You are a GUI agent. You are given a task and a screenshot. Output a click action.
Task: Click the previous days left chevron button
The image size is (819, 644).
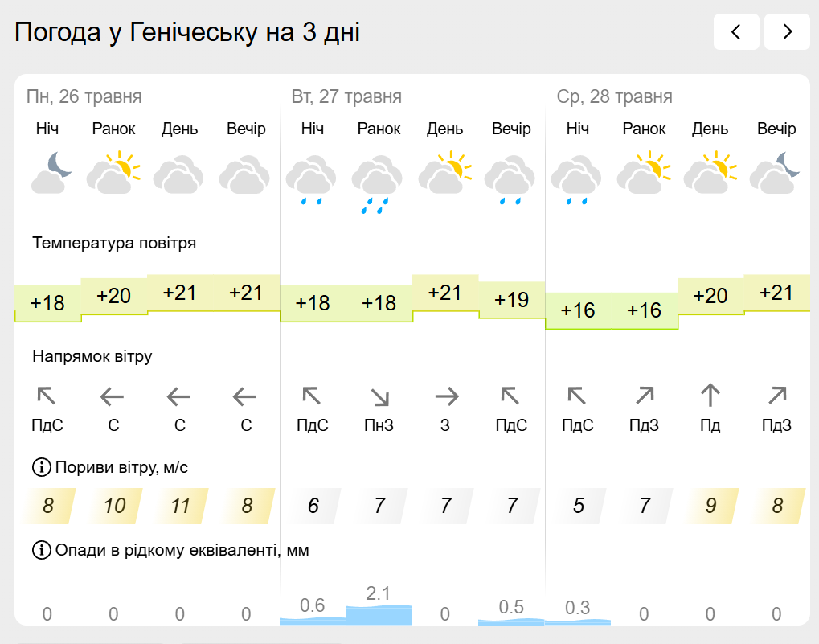(736, 32)
